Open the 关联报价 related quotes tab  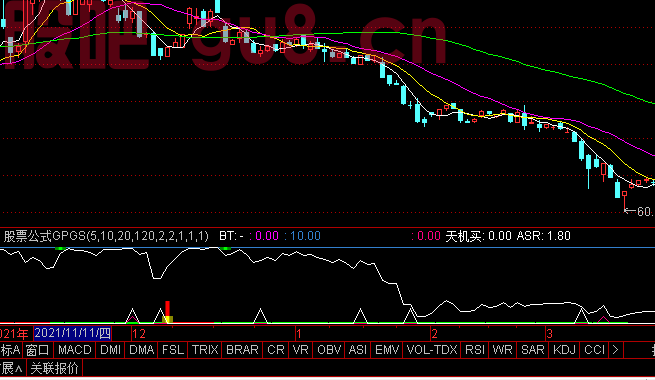point(55,368)
